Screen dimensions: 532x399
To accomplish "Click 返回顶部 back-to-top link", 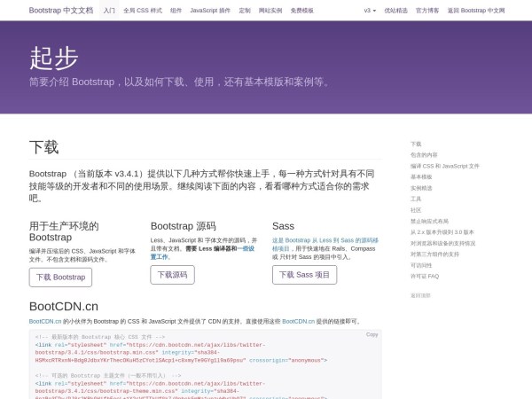I will point(420,295).
